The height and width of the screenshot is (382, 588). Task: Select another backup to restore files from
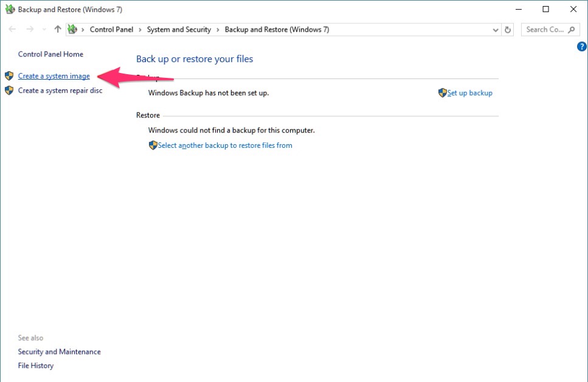(225, 145)
